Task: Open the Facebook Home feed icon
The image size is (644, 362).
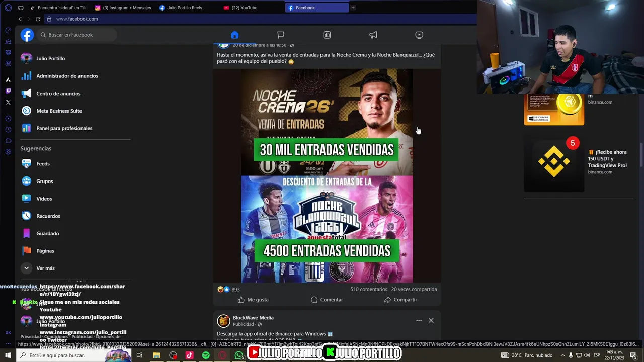Action: 234,35
